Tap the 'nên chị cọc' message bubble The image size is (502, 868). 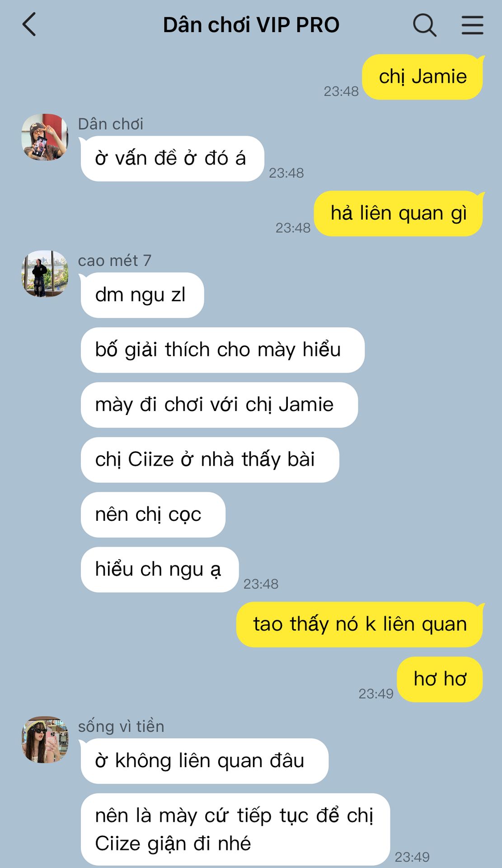[x=153, y=514]
